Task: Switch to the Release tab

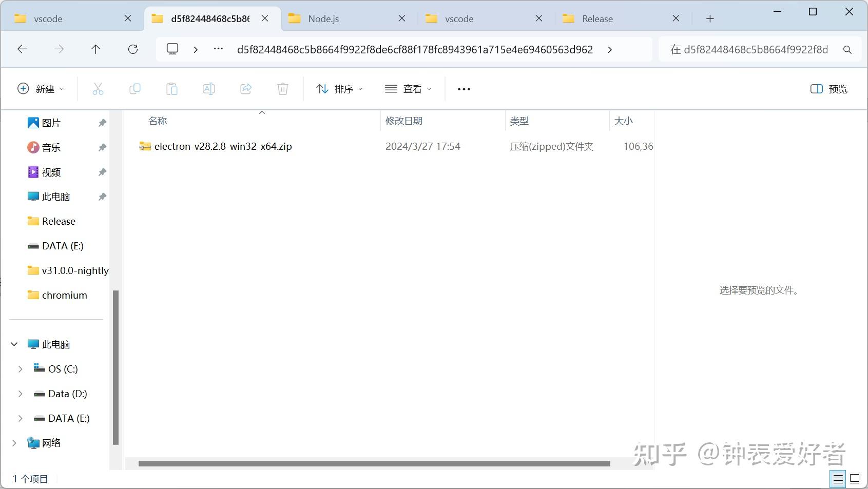Action: coord(597,18)
